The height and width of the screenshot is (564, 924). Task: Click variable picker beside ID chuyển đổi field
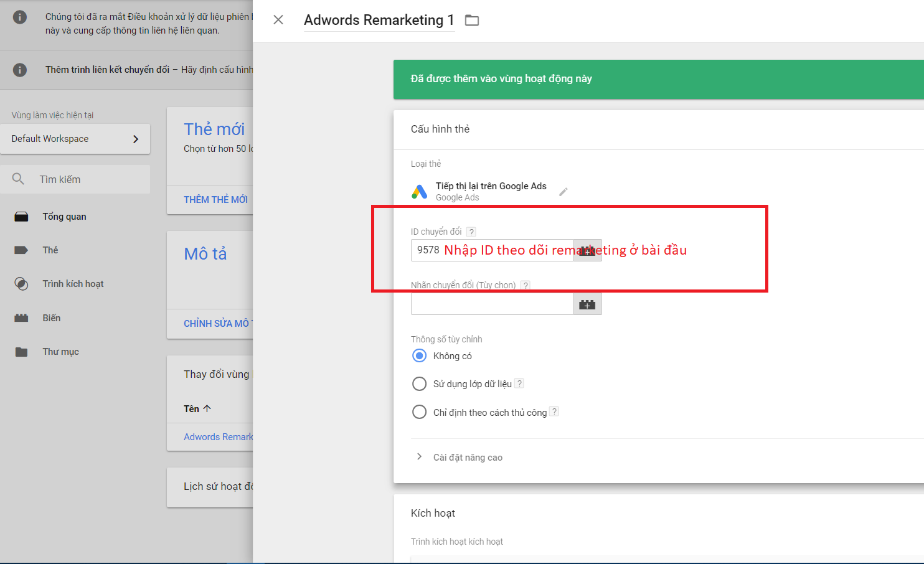point(587,250)
